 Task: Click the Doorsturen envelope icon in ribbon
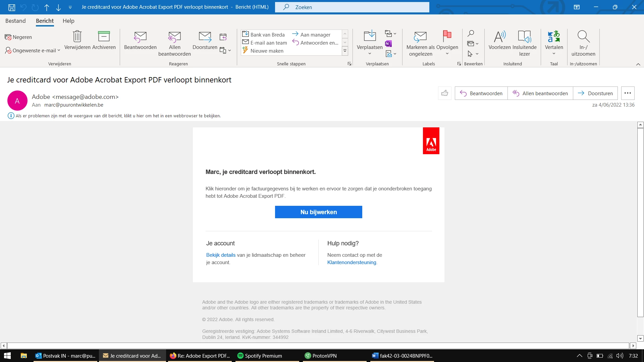tap(205, 37)
